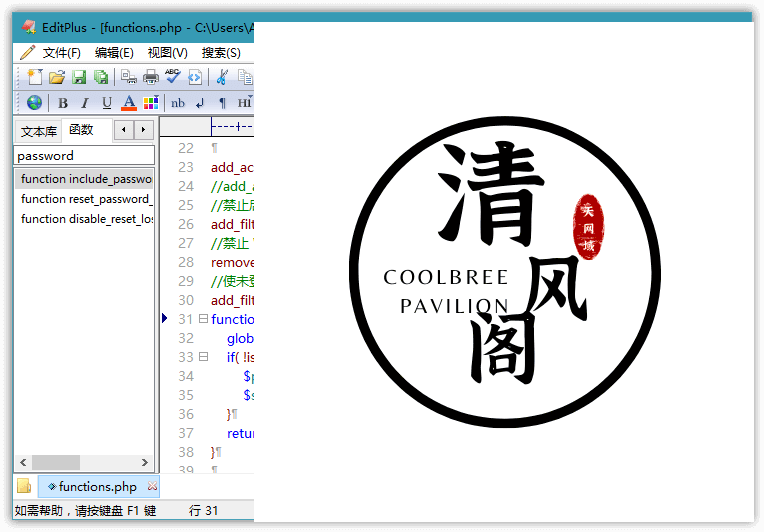Apply italic with the I icon
Image resolution: width=764 pixels, height=532 pixels.
coord(85,103)
